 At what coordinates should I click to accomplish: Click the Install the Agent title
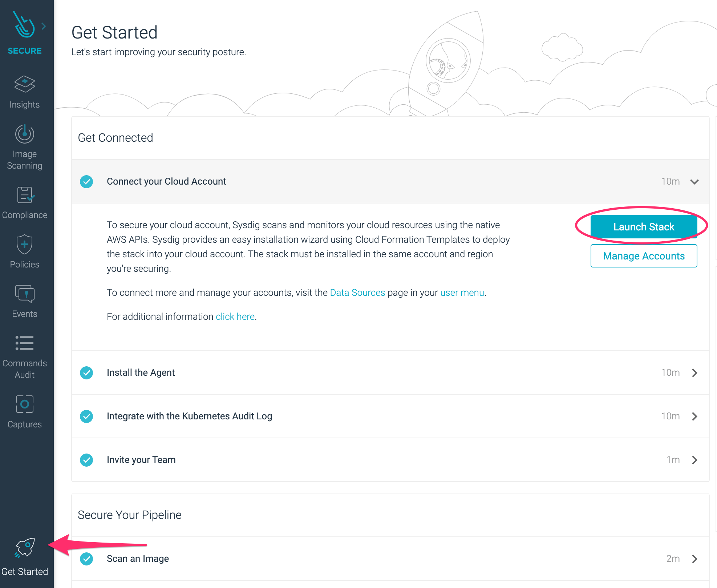141,372
